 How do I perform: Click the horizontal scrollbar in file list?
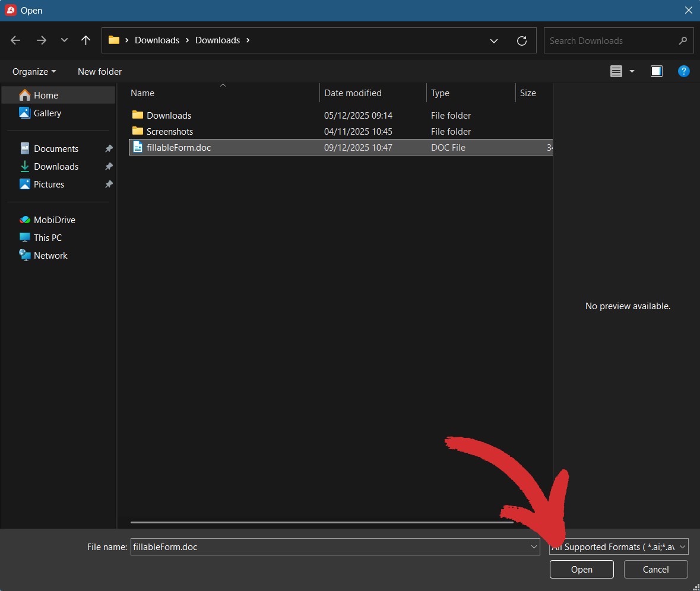pyautogui.click(x=321, y=522)
